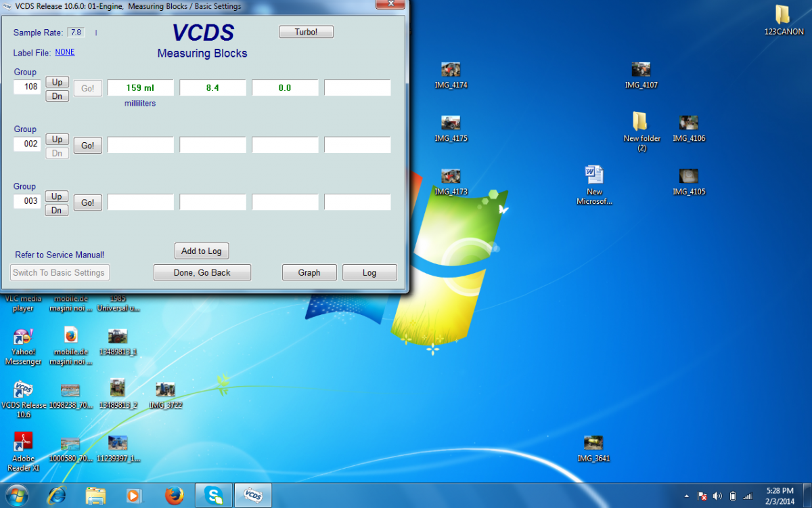Open the New Microsoft Word document icon
The height and width of the screenshot is (508, 812).
pyautogui.click(x=594, y=185)
